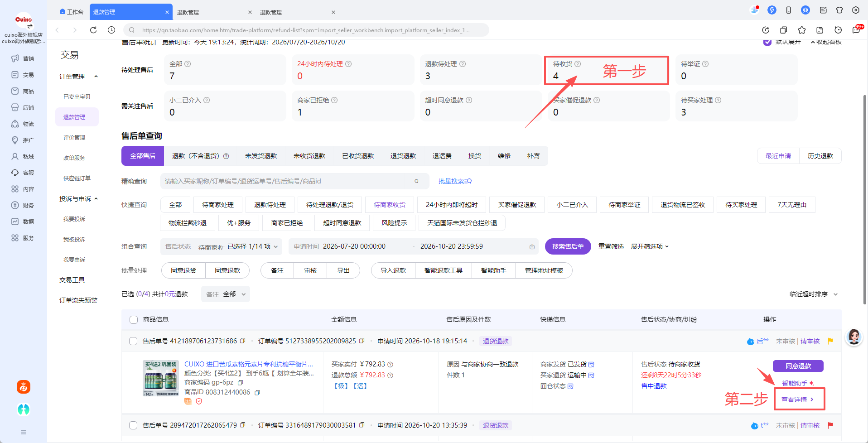This screenshot has width=868, height=443.
Task: Click the 批量搜索 link
Action: [x=455, y=181]
